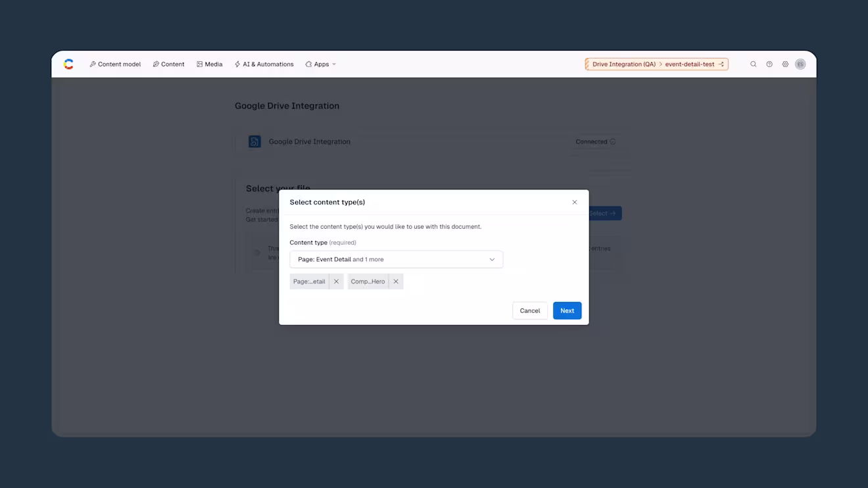Remove the Page:...etail tag
The height and width of the screenshot is (488, 868).
click(x=336, y=281)
